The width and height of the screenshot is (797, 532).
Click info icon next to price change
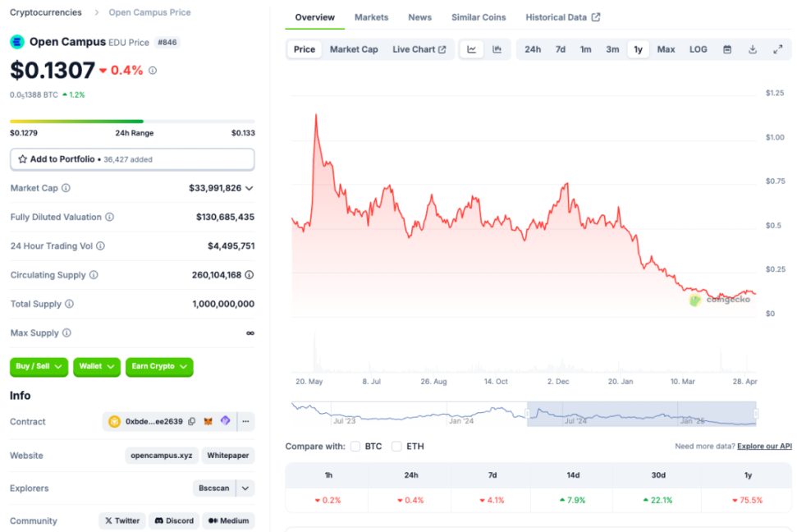click(x=153, y=71)
